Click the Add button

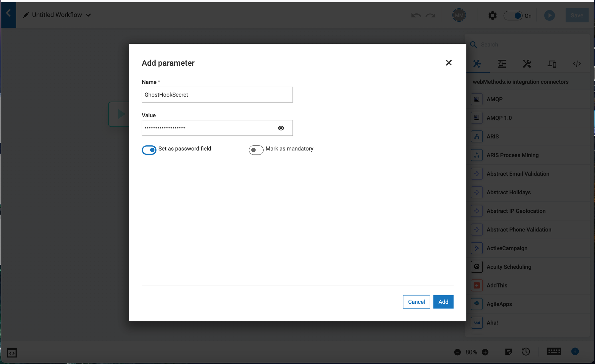pyautogui.click(x=443, y=302)
